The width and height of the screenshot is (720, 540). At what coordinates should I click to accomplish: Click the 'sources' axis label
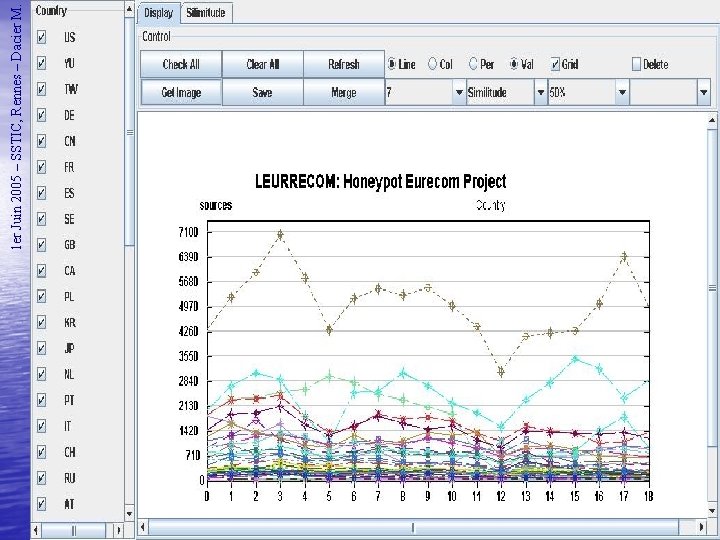pyautogui.click(x=215, y=205)
